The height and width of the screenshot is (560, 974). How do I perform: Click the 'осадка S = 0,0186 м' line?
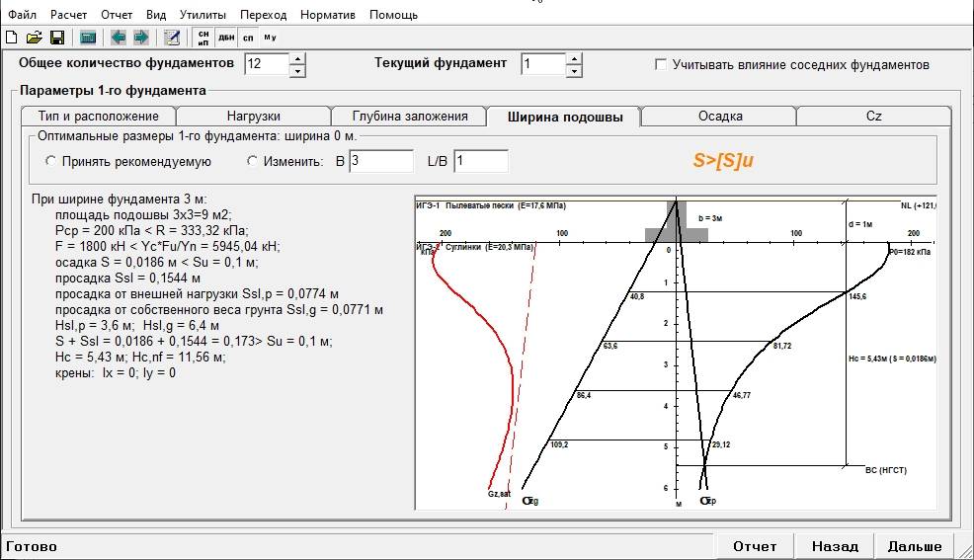(156, 262)
